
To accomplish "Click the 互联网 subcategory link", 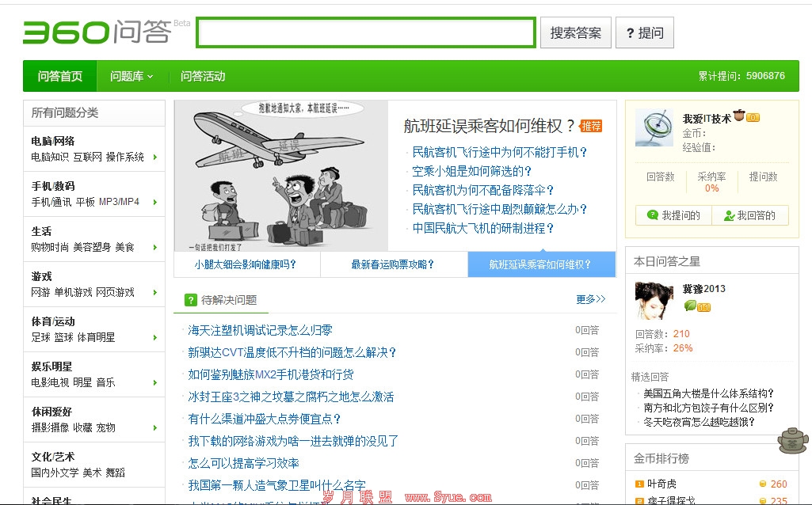I will tap(87, 157).
